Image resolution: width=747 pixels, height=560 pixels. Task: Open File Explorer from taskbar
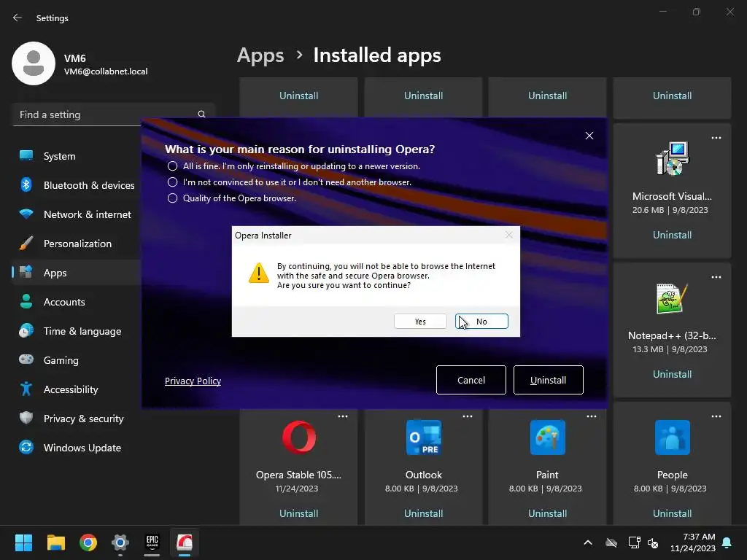coord(55,542)
